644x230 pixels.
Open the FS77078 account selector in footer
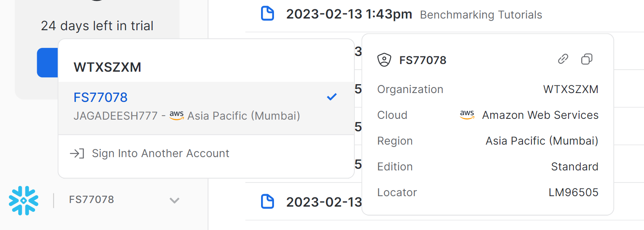pos(92,199)
